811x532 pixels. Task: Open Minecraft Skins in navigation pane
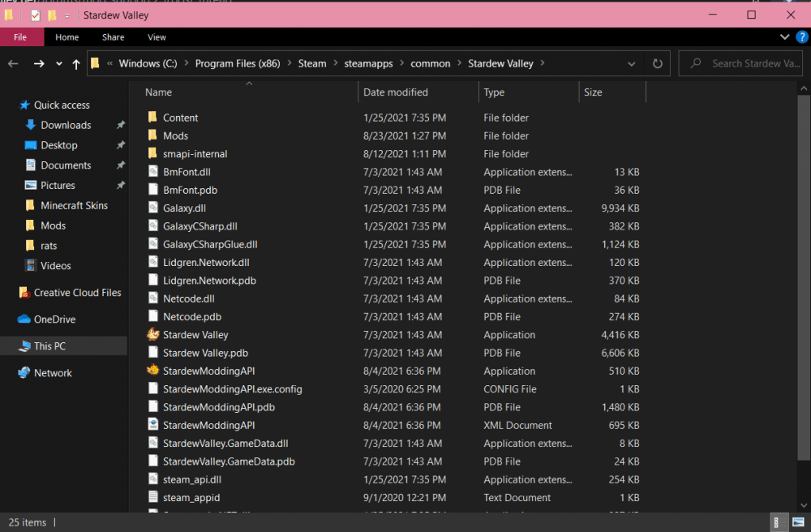point(74,205)
